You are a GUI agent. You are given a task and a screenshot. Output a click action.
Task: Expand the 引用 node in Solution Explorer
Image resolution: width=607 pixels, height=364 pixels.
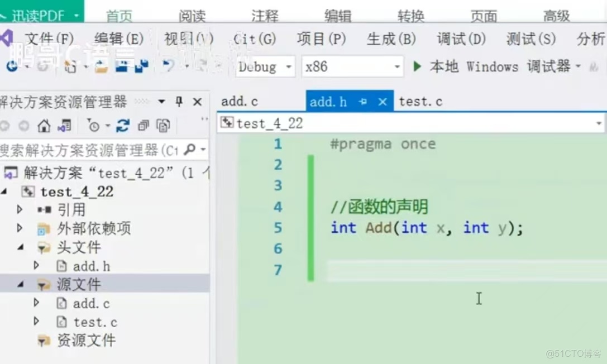coord(20,209)
